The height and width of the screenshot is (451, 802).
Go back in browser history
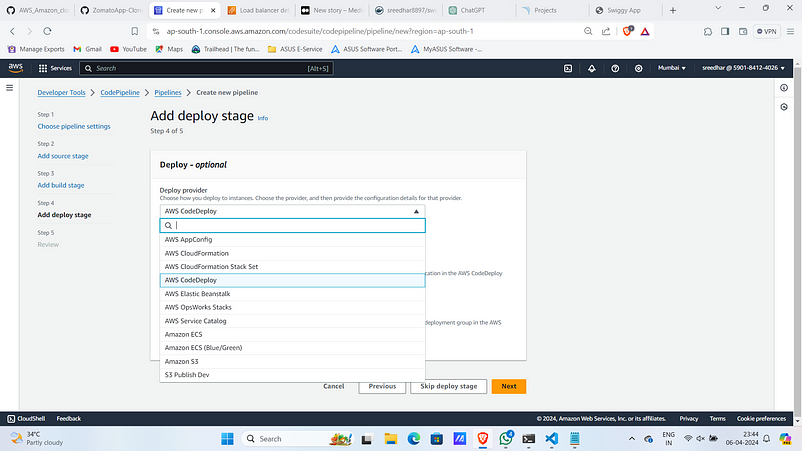[x=12, y=31]
